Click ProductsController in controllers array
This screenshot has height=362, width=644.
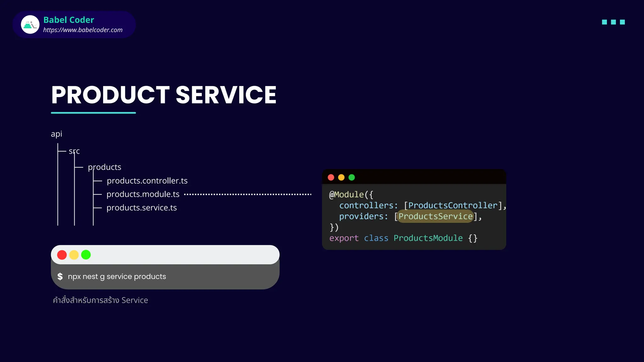click(x=453, y=206)
